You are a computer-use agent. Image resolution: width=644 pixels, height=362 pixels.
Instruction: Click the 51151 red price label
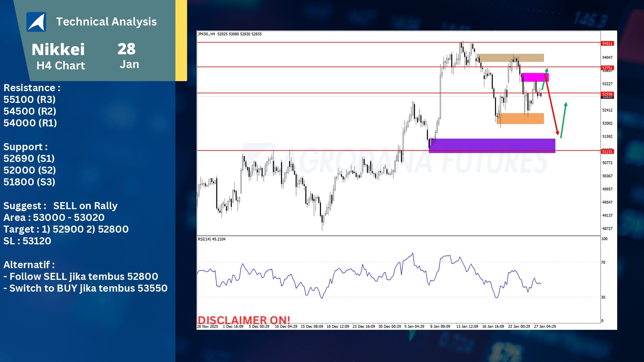(x=607, y=152)
